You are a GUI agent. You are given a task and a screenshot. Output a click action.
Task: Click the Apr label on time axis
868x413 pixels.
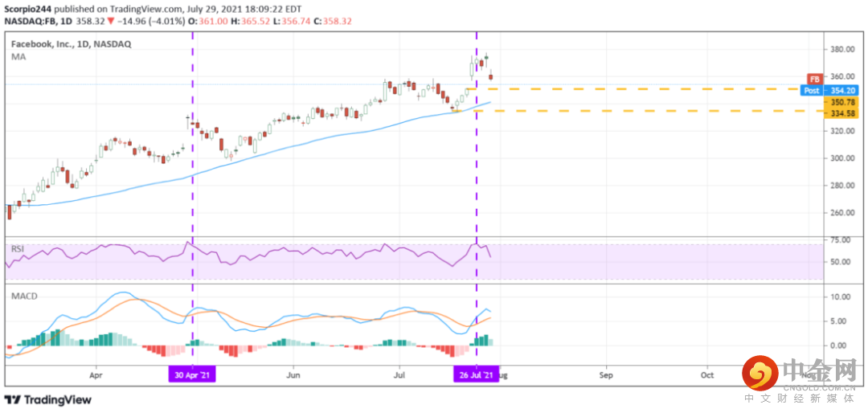point(96,374)
